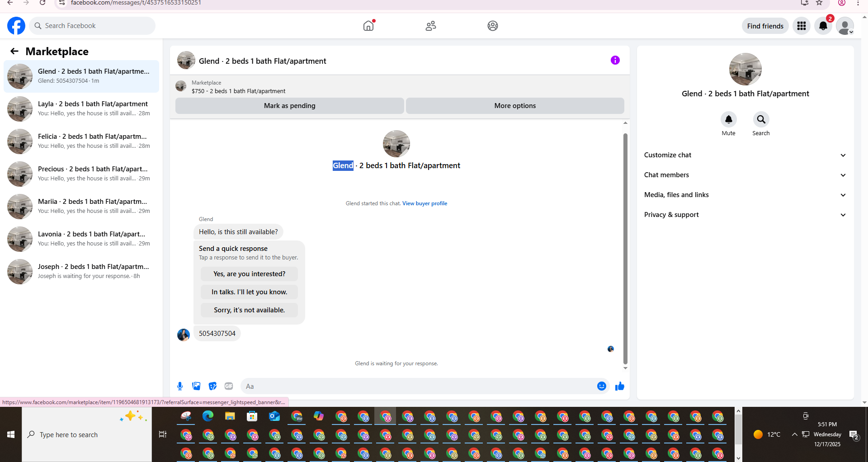868x462 pixels.
Task: Click Windows 'Type here to search' box
Action: [87, 434]
